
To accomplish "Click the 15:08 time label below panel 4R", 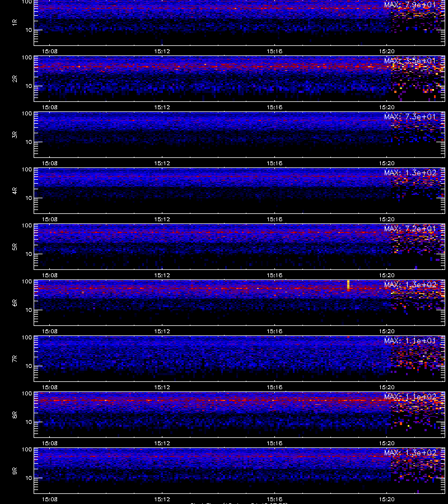I will (49, 219).
